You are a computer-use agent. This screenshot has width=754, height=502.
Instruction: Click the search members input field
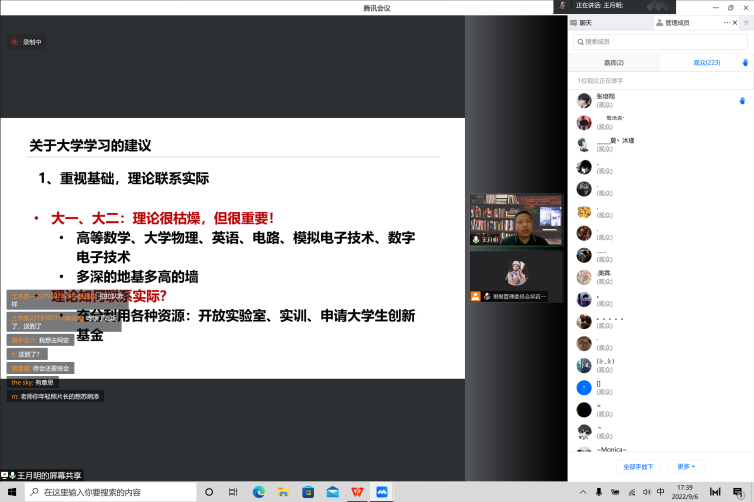[660, 41]
